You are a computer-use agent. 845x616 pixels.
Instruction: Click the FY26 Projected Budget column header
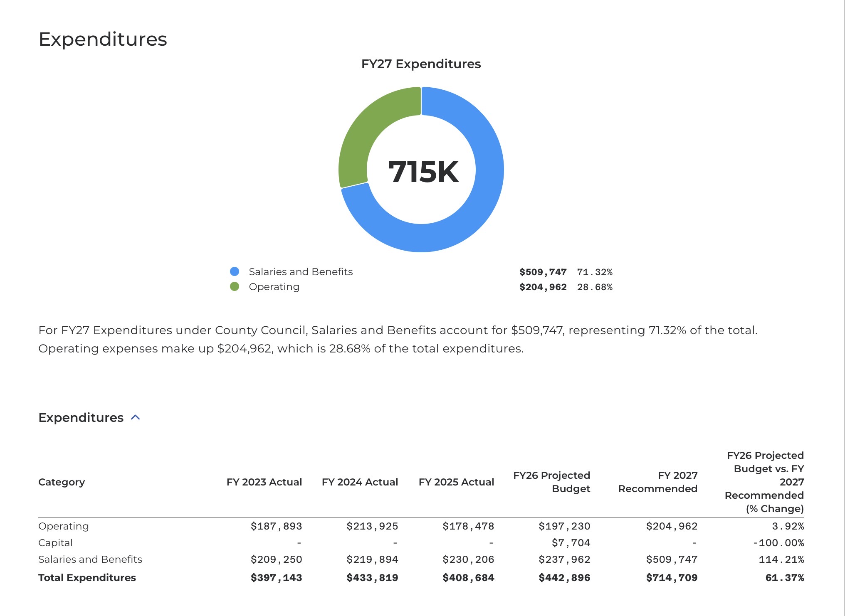coord(552,482)
